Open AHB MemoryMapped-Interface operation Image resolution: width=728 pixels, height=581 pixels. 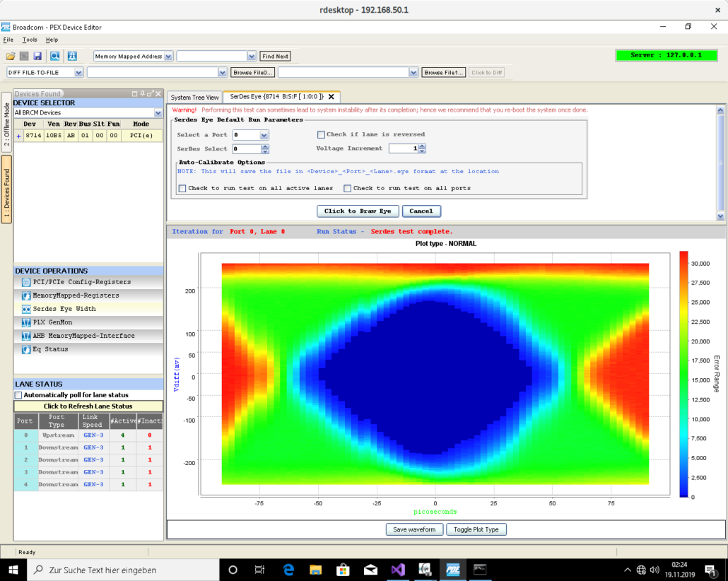[83, 336]
